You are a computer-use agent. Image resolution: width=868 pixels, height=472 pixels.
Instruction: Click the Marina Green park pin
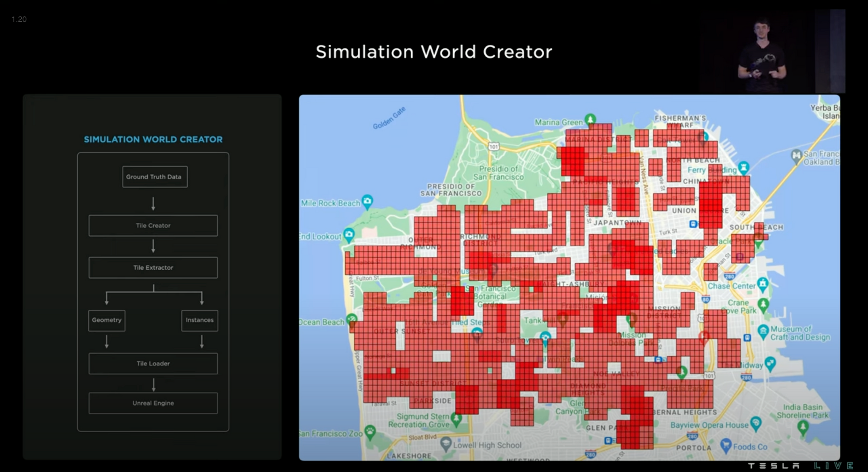[x=590, y=119]
